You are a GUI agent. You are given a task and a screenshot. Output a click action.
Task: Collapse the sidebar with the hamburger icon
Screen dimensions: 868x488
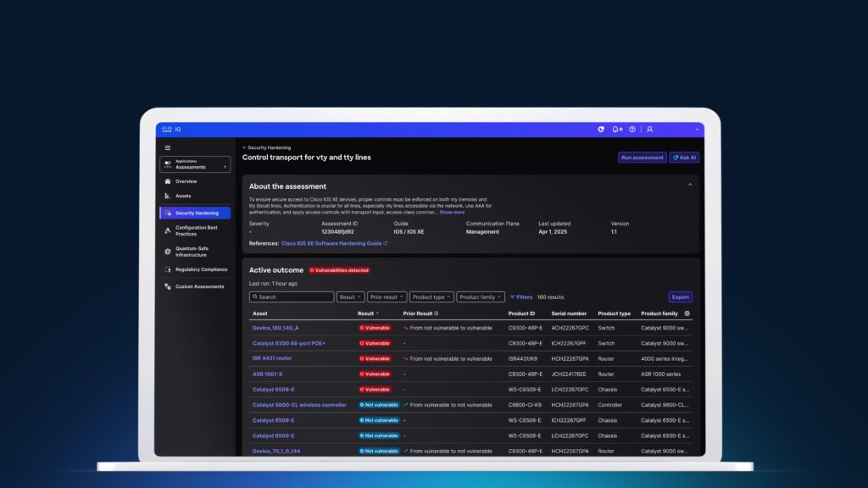coord(167,147)
